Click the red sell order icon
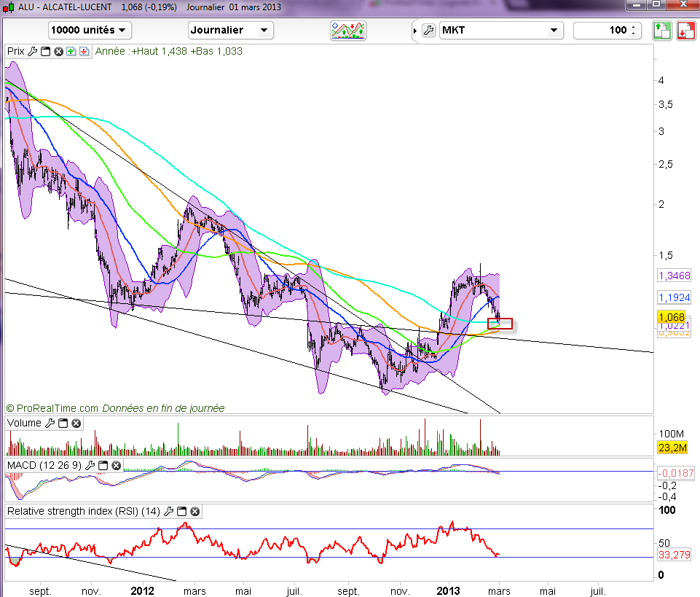700x597 pixels. (x=685, y=31)
